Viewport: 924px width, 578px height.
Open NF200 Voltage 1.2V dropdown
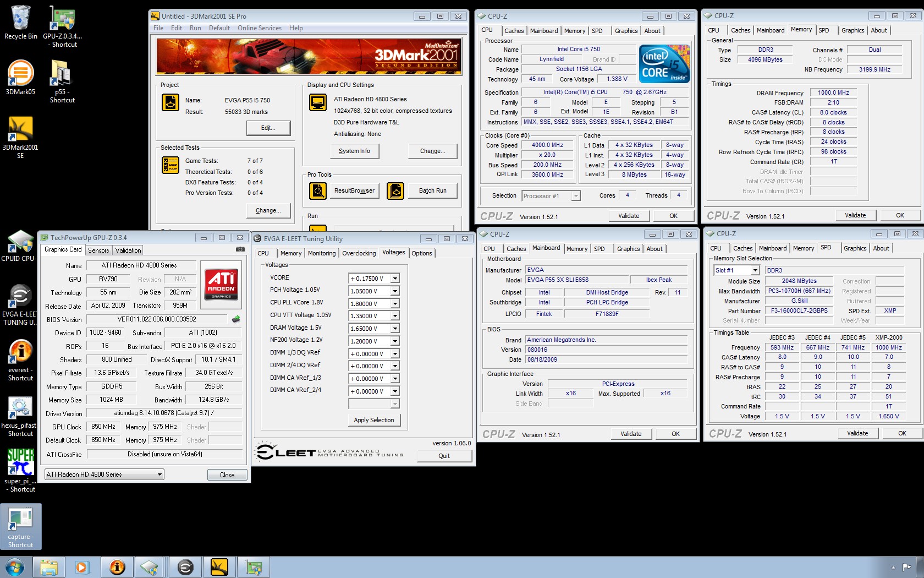click(394, 341)
